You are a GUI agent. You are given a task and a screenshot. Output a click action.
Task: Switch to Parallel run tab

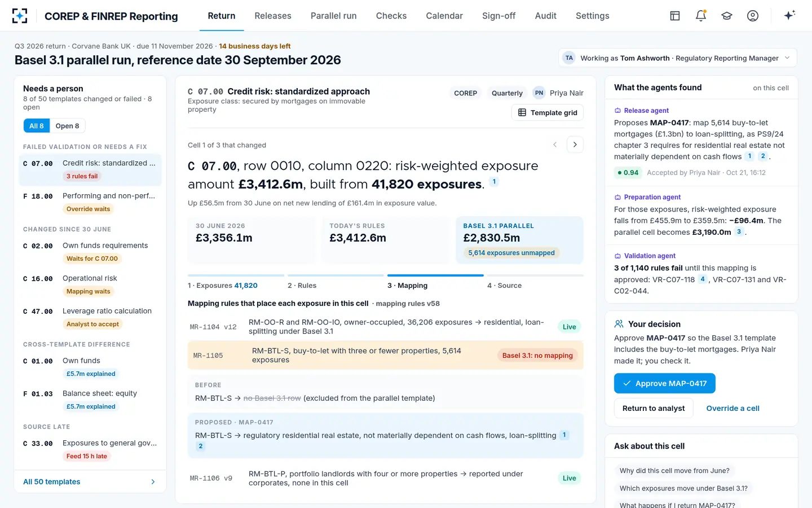[x=334, y=16]
